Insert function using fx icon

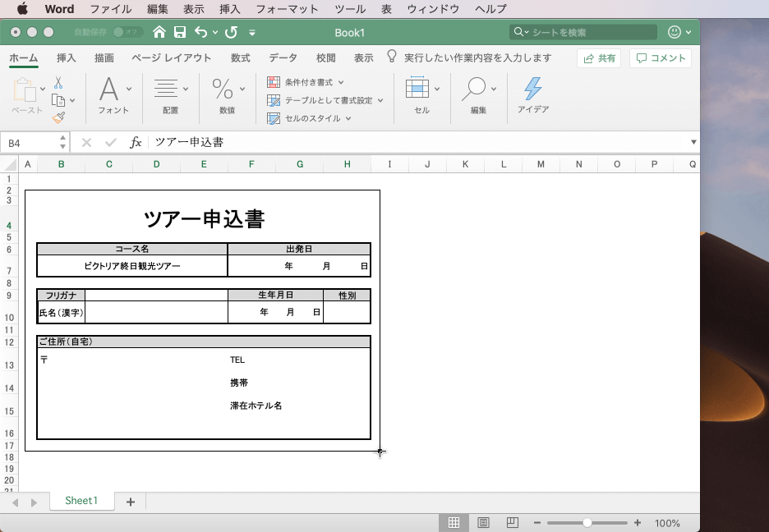(136, 143)
